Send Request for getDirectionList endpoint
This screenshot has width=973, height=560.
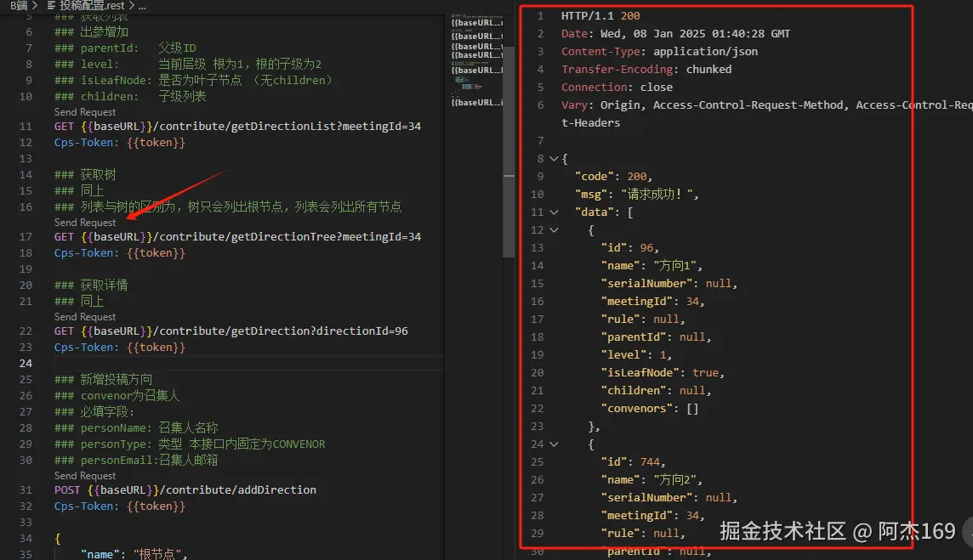[x=84, y=111]
